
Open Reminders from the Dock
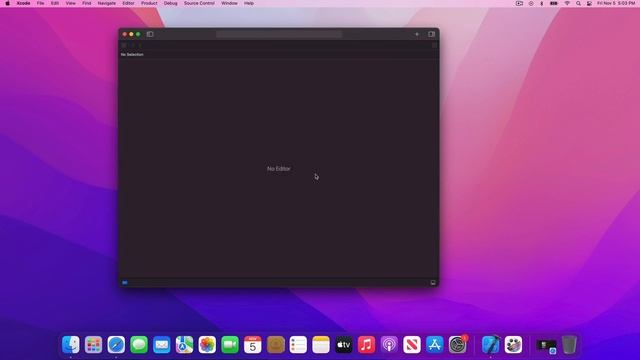pyautogui.click(x=298, y=345)
